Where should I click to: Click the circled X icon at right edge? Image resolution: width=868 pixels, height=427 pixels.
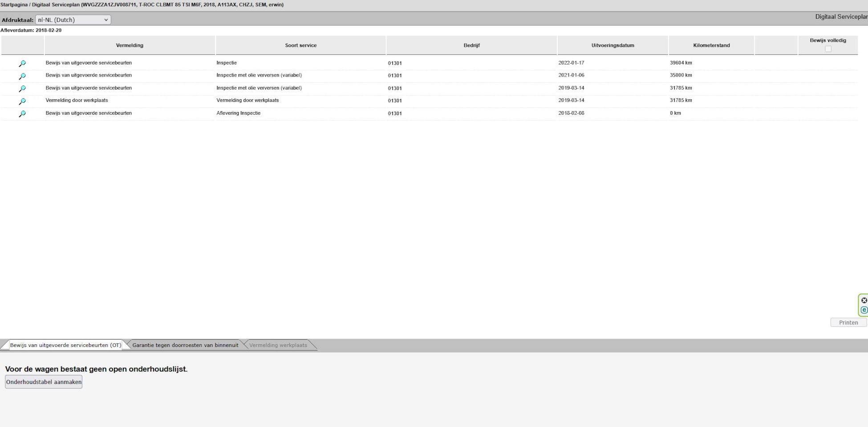pos(864,300)
